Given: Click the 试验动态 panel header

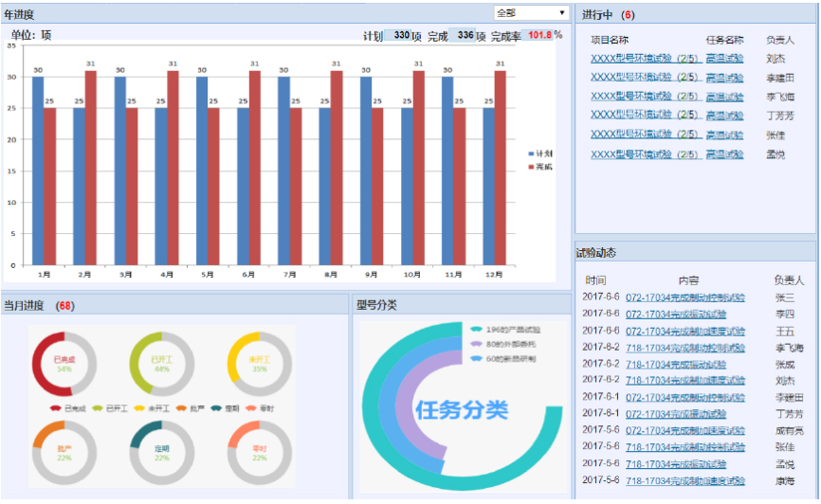Looking at the screenshot, I should (x=596, y=253).
